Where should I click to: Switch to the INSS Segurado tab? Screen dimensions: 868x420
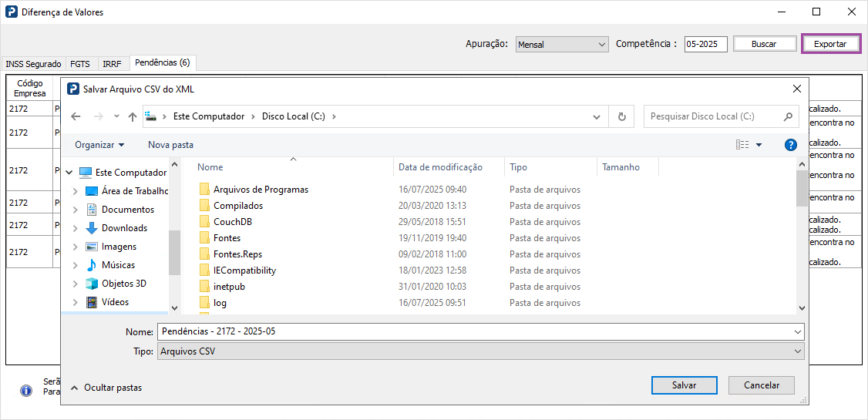point(33,64)
